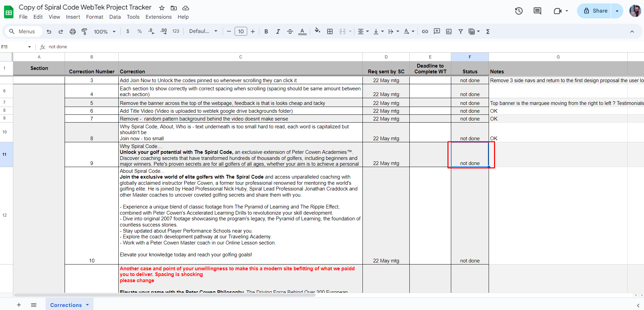Click the Functions sigma icon
The height and width of the screenshot is (310, 644).
pyautogui.click(x=488, y=32)
